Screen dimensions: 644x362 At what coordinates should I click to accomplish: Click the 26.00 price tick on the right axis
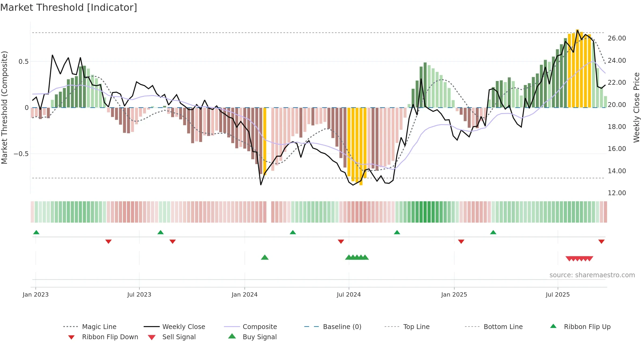617,38
